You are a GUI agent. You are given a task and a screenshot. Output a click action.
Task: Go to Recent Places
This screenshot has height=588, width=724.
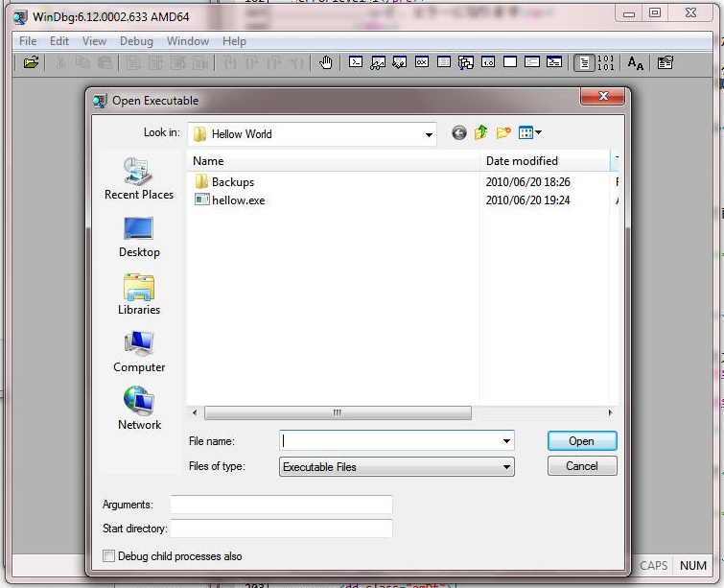tap(139, 178)
